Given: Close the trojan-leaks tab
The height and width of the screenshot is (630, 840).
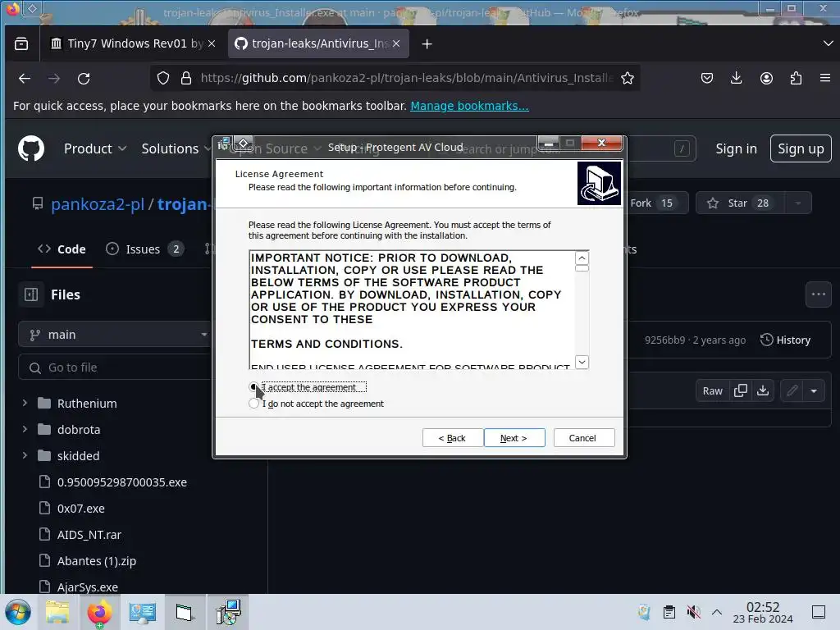Looking at the screenshot, I should tap(396, 43).
